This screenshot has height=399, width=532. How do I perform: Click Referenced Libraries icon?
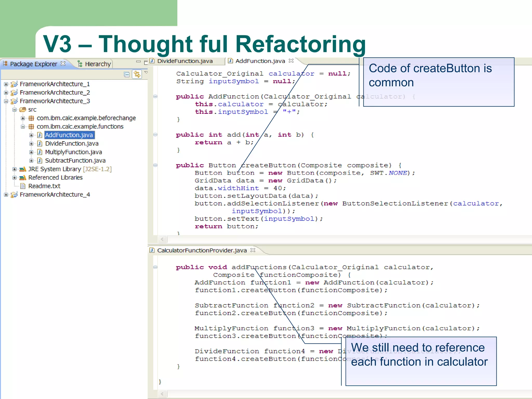(23, 178)
